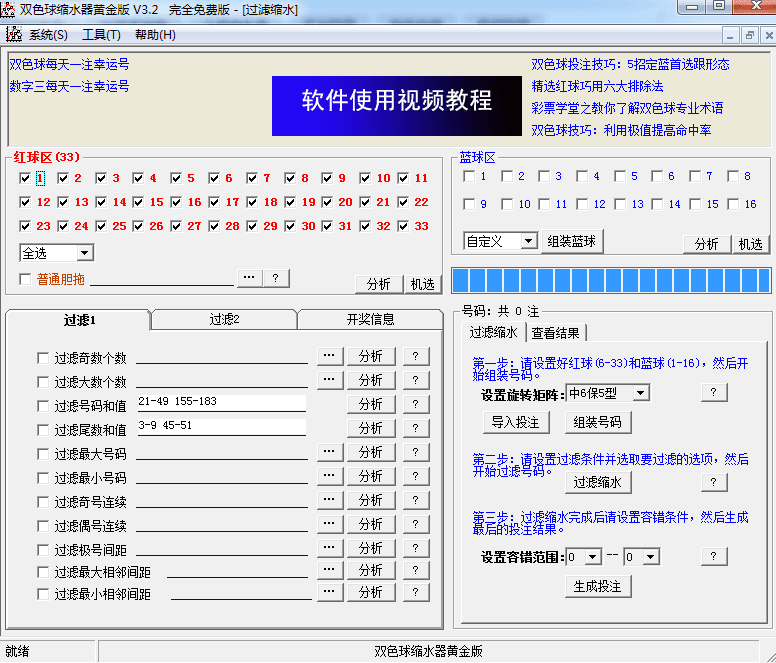
Task: Click the 组装蓝球 button
Action: point(572,241)
